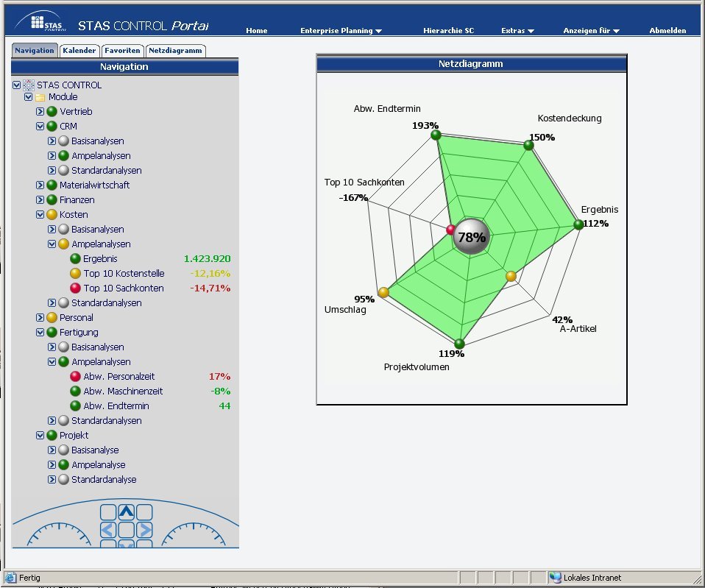
Task: Click the green Abw. Endtermin 193% chart point
Action: tap(436, 135)
